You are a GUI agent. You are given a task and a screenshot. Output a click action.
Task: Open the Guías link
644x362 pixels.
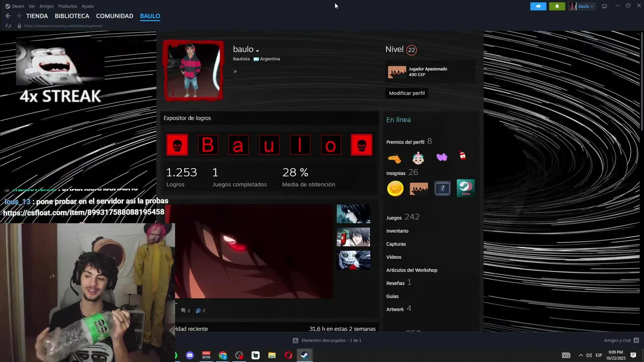(x=392, y=296)
